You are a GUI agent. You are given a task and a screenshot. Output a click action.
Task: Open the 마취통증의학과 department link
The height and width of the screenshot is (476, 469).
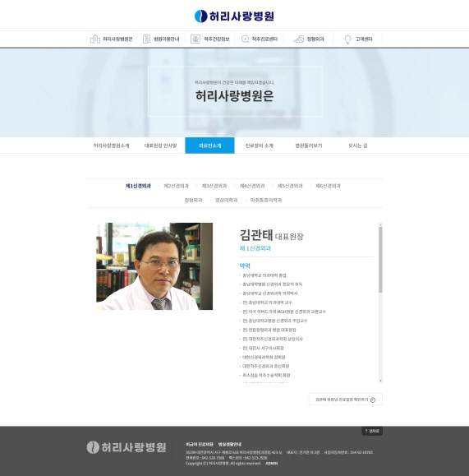(266, 200)
